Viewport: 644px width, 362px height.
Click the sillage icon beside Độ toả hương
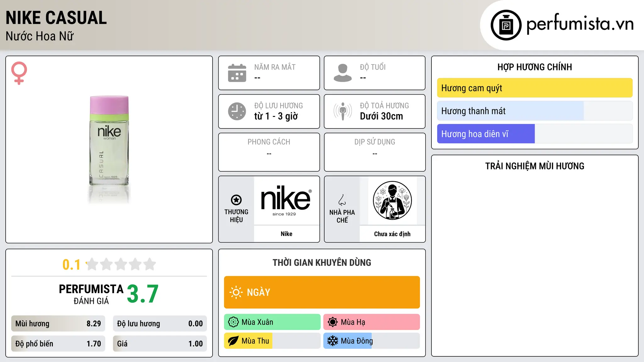343,111
